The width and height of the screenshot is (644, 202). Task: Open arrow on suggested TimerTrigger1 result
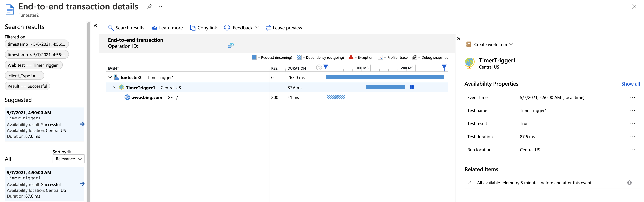click(82, 124)
